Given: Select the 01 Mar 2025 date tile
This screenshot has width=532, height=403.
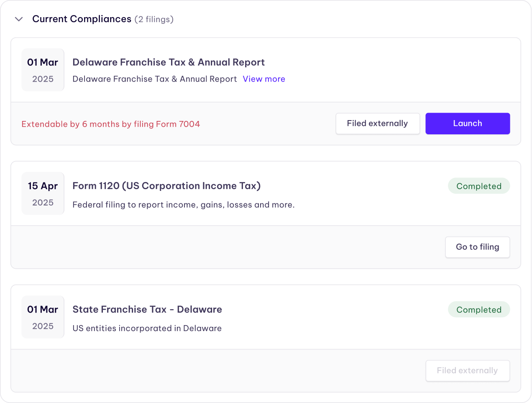Looking at the screenshot, I should coord(43,69).
